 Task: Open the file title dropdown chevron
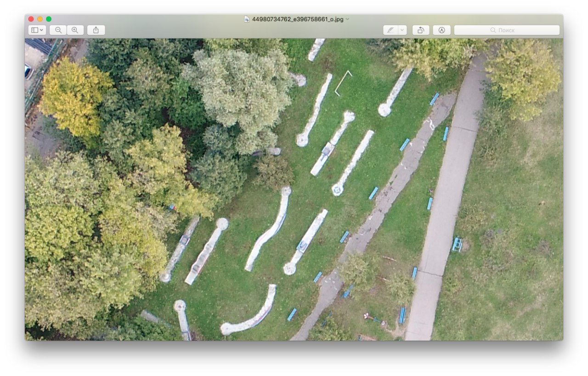tap(347, 19)
